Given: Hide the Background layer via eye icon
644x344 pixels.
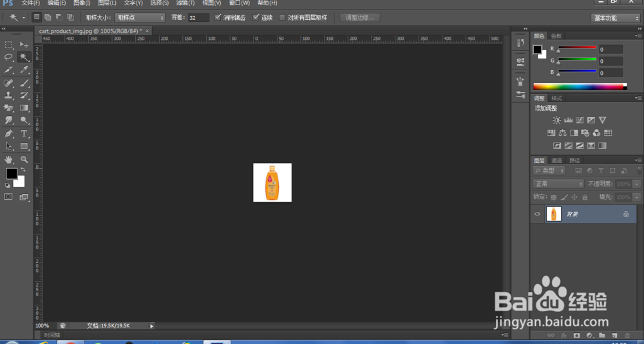Looking at the screenshot, I should coord(537,214).
